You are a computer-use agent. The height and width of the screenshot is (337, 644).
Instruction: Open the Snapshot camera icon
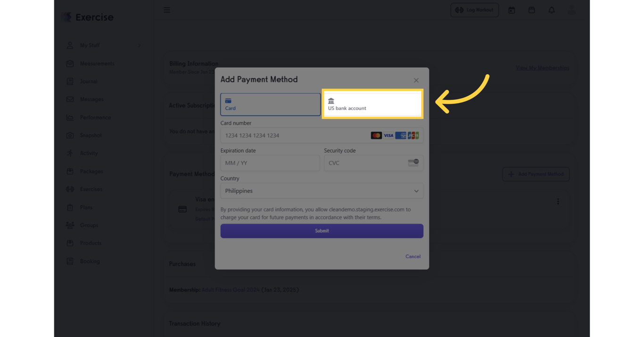(70, 135)
